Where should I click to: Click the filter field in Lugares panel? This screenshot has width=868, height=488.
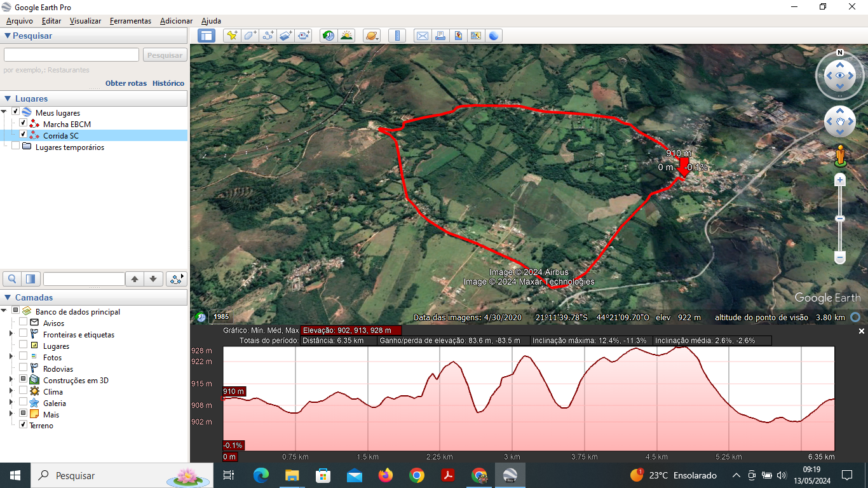(x=84, y=279)
